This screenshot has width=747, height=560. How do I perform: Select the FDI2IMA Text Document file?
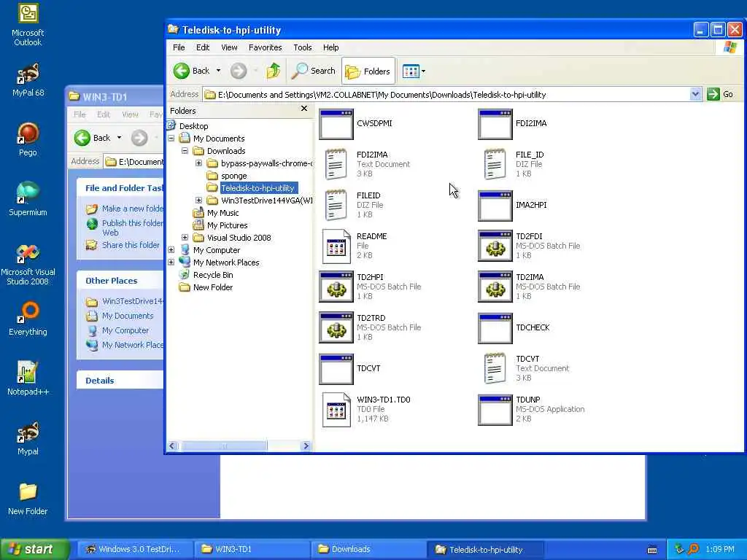click(365, 164)
